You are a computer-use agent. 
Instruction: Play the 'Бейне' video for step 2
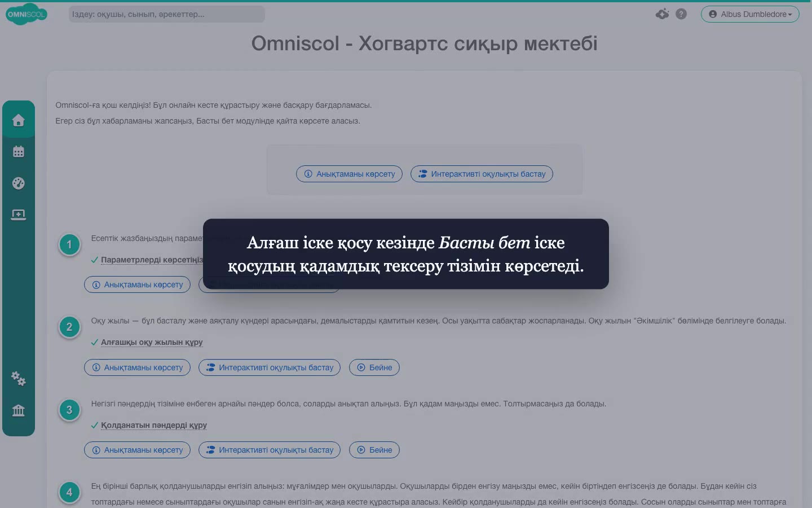pyautogui.click(x=374, y=367)
